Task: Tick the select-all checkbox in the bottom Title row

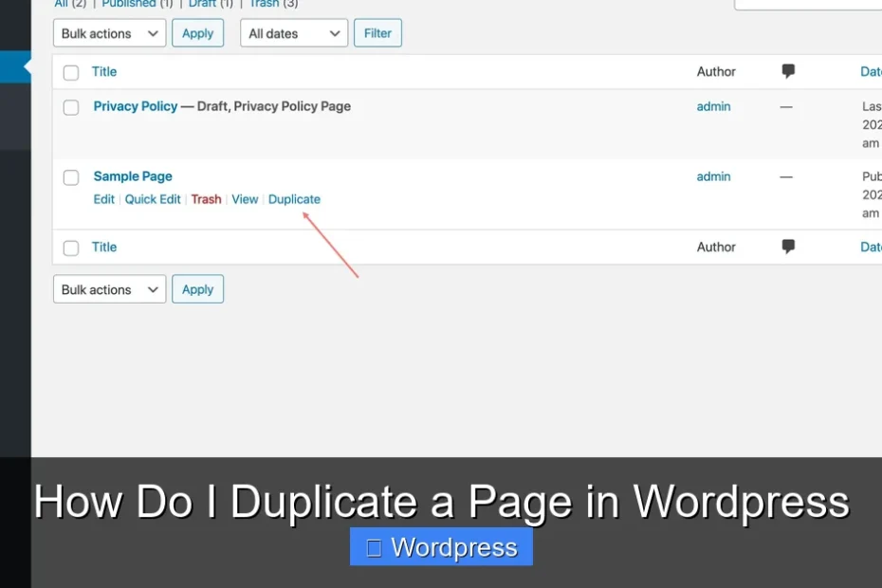Action: click(x=71, y=248)
